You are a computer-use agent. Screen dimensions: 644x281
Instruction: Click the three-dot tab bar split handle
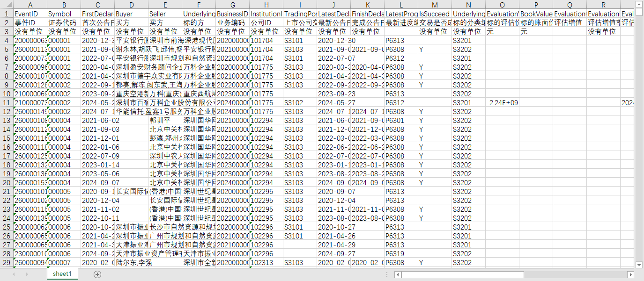(386, 274)
